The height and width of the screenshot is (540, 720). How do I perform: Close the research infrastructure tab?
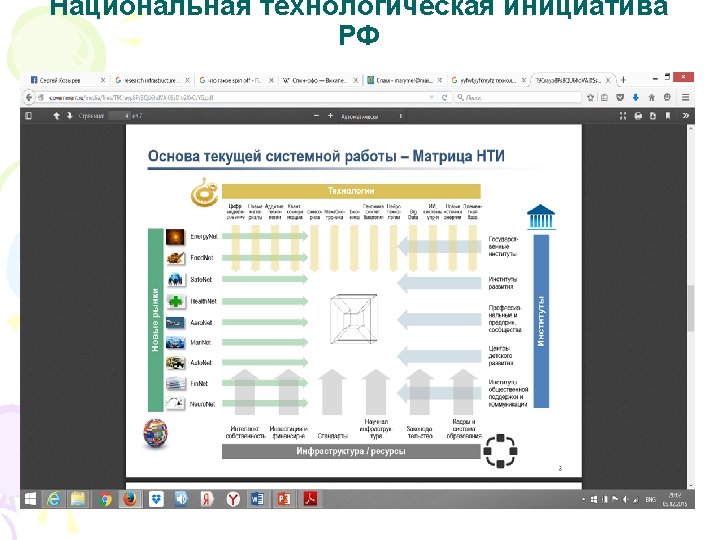click(187, 80)
